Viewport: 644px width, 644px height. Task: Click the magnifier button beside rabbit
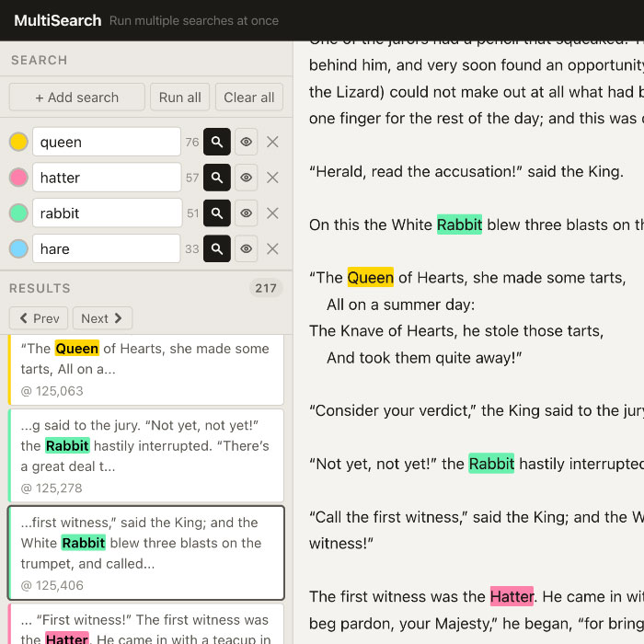(x=217, y=213)
